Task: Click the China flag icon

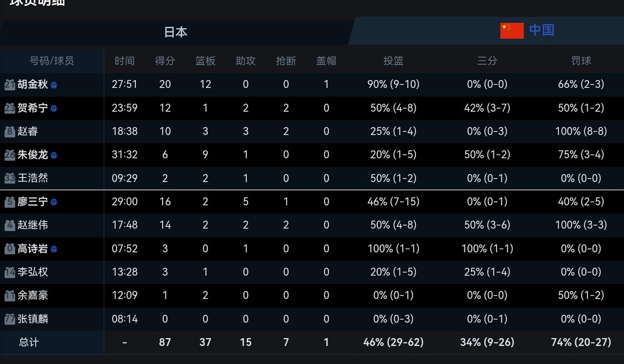Action: pyautogui.click(x=512, y=30)
